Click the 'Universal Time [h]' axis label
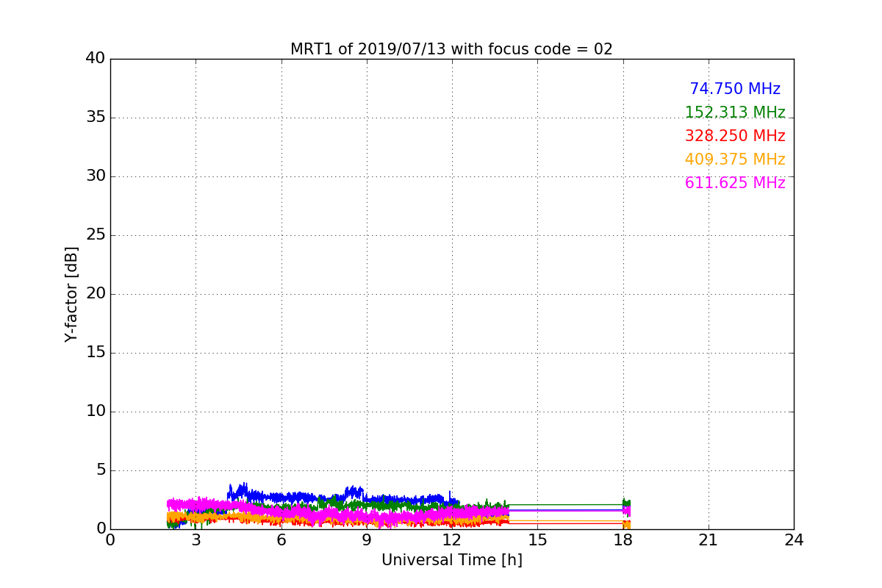Viewport: 882px width, 588px height. tap(452, 560)
